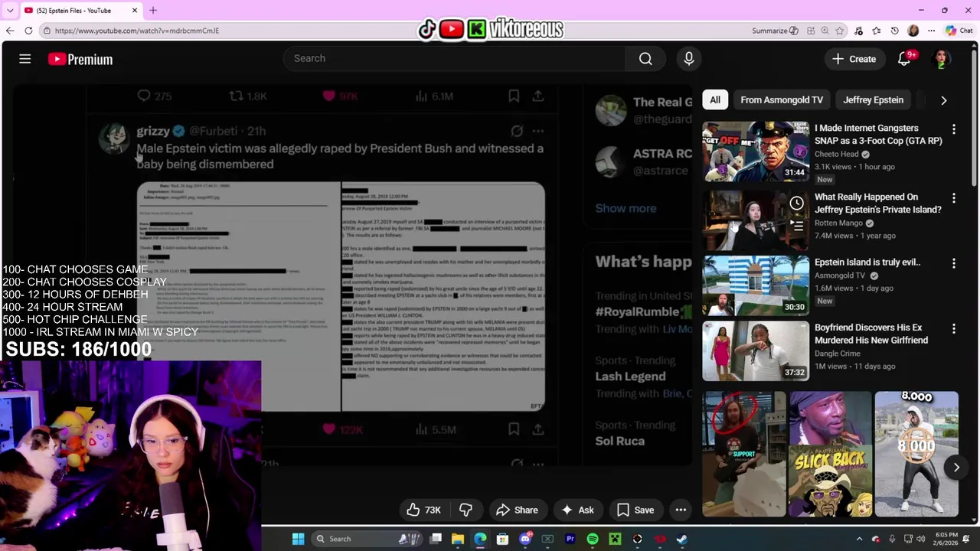Open YouTube notifications bell
This screenshot has width=980, height=551.
pyautogui.click(x=904, y=59)
